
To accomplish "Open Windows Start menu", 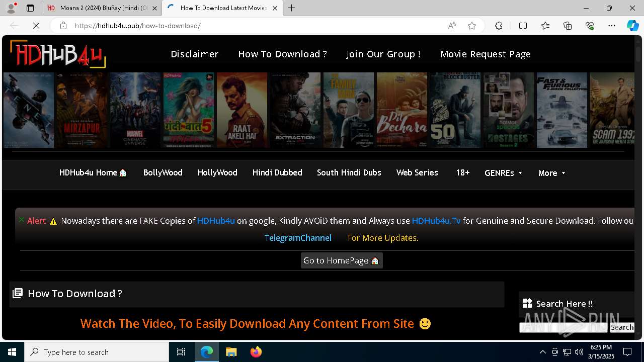I will point(12,352).
